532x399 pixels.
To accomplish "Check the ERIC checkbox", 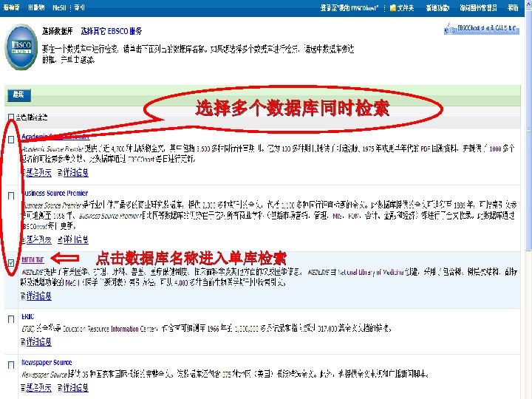I will (x=11, y=319).
